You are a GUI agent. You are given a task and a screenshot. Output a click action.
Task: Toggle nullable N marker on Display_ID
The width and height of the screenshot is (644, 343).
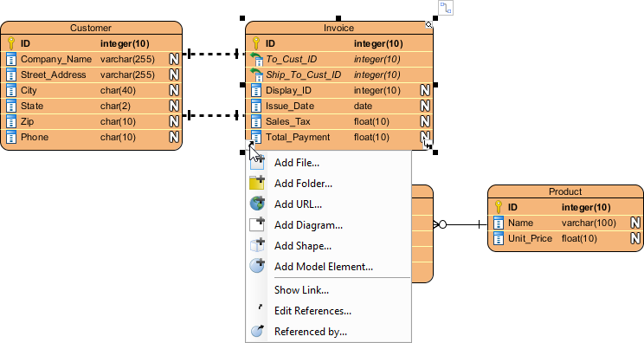click(x=425, y=90)
